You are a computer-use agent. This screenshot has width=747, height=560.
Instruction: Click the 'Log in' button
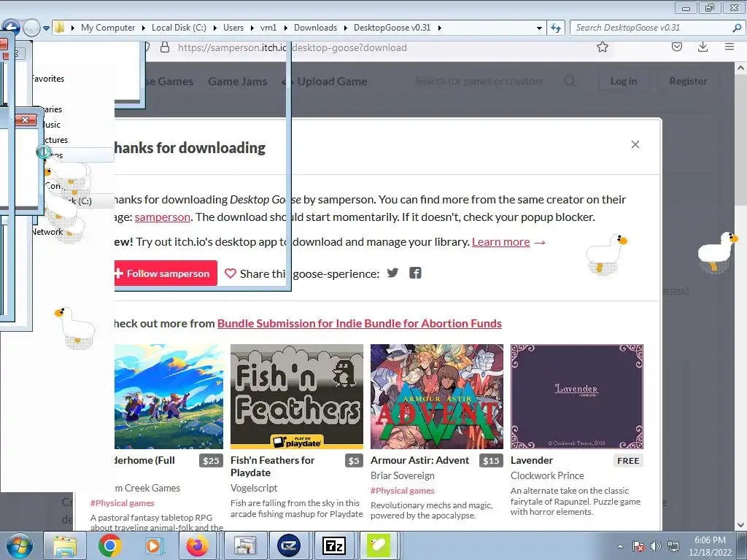point(624,82)
